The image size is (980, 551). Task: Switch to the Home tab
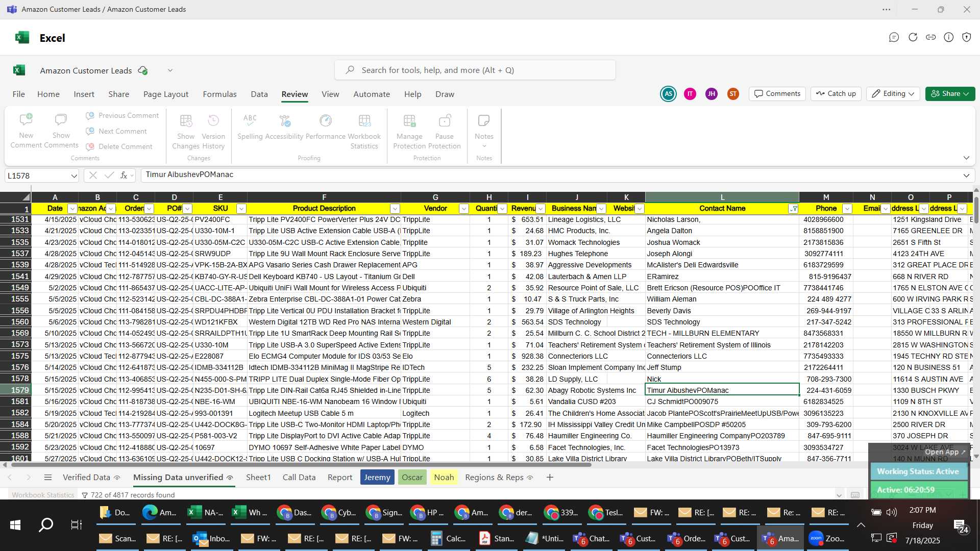click(x=48, y=94)
